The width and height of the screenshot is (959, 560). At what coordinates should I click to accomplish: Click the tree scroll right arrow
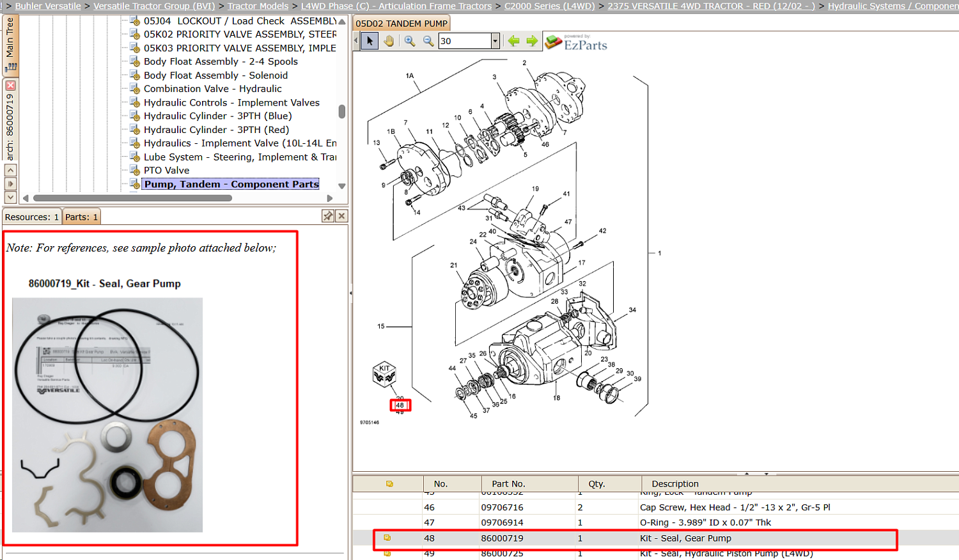(330, 198)
